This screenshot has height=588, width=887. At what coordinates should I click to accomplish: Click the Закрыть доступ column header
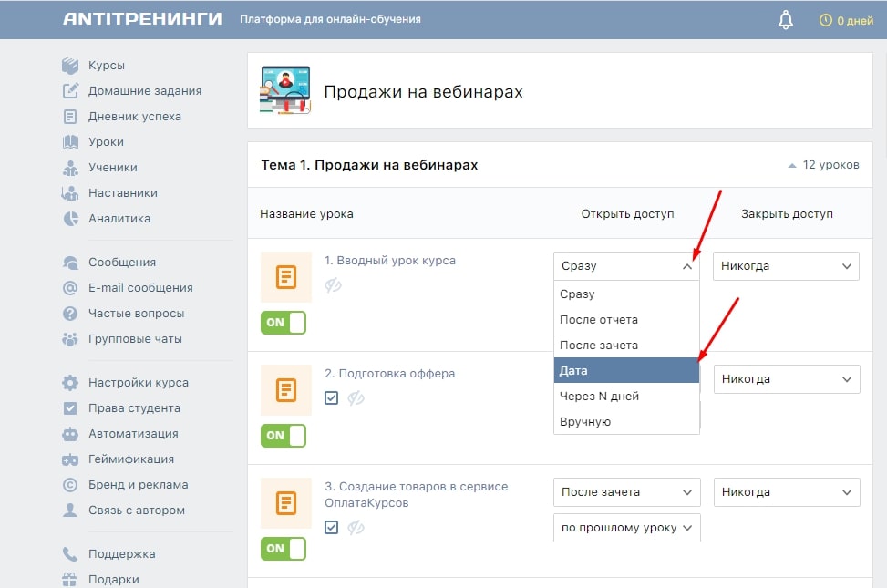[787, 214]
